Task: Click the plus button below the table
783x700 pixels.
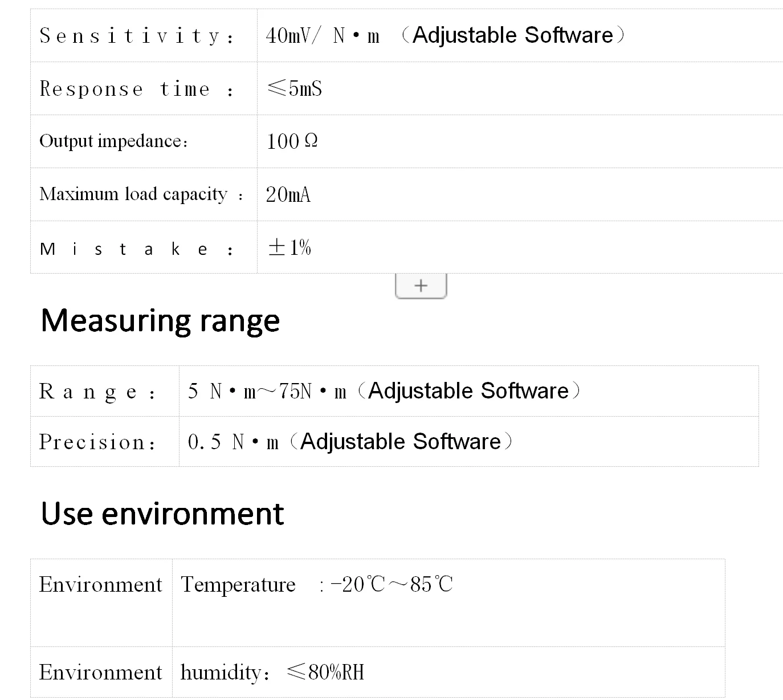Action: coord(421,285)
